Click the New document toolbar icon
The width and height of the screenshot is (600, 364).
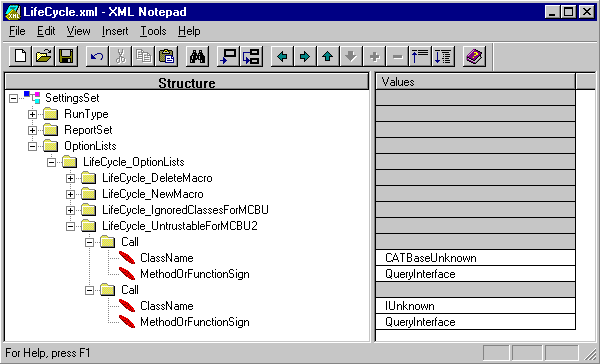[20, 57]
